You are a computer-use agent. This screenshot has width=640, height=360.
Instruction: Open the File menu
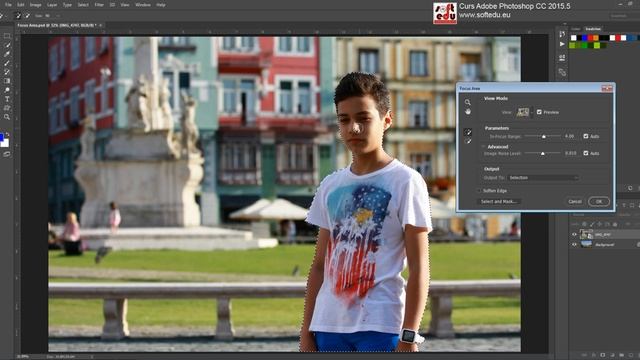click(x=8, y=5)
